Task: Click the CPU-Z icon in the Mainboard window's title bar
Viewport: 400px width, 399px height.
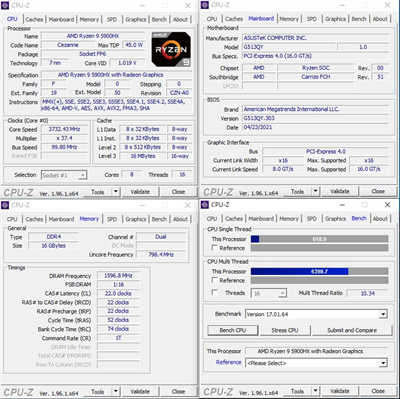Action: click(x=205, y=5)
